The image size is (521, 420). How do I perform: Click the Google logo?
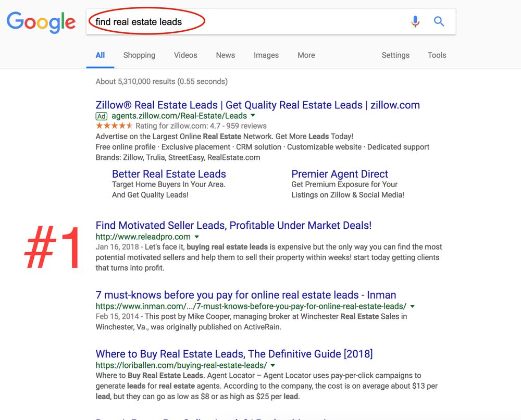[41, 22]
